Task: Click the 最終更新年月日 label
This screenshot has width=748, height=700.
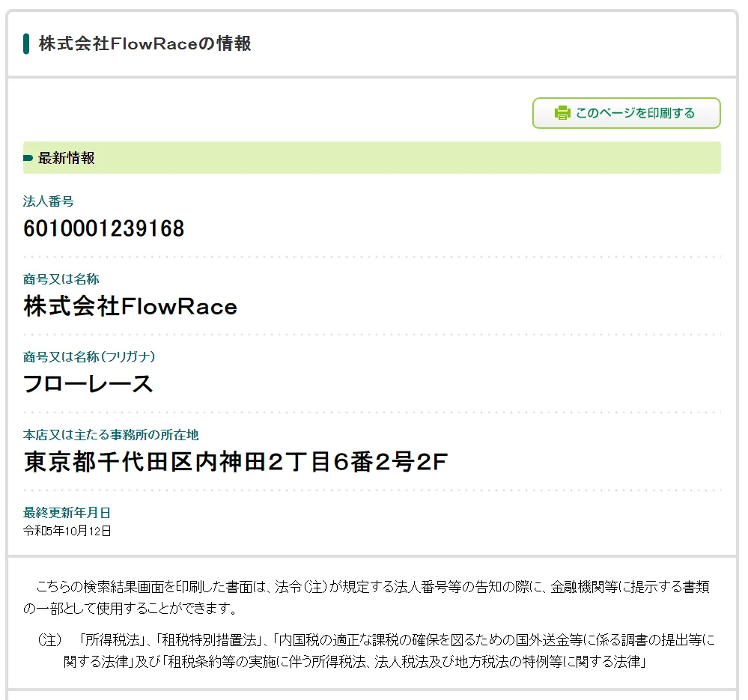Action: pos(67,512)
